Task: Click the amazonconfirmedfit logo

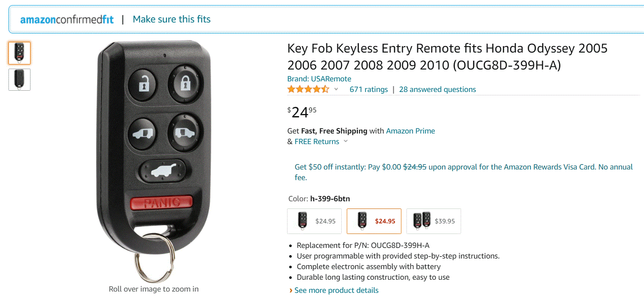Action: [67, 19]
